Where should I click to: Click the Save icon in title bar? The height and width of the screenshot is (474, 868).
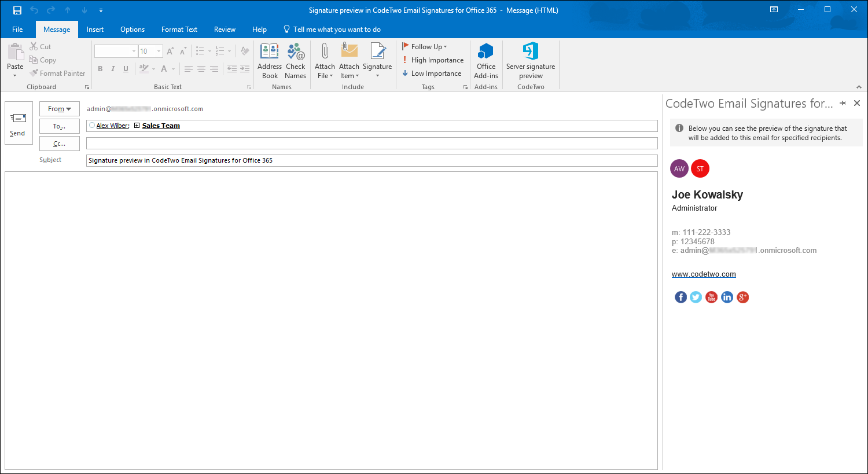[x=17, y=10]
